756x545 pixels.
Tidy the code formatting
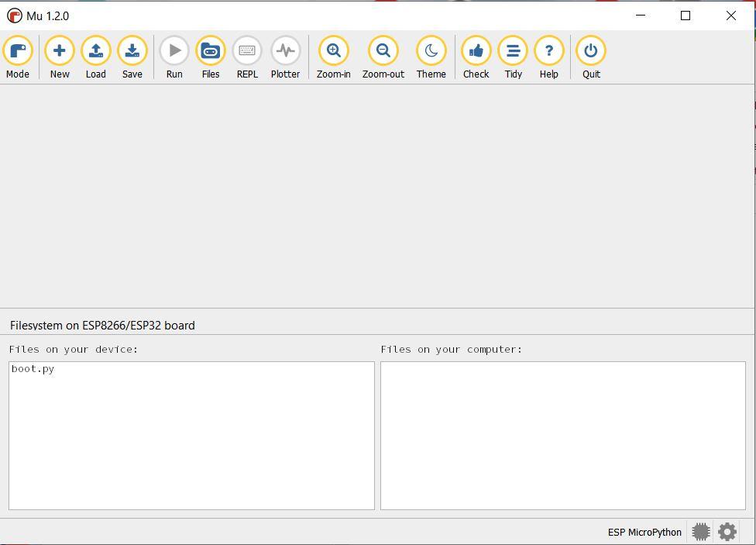tap(513, 57)
